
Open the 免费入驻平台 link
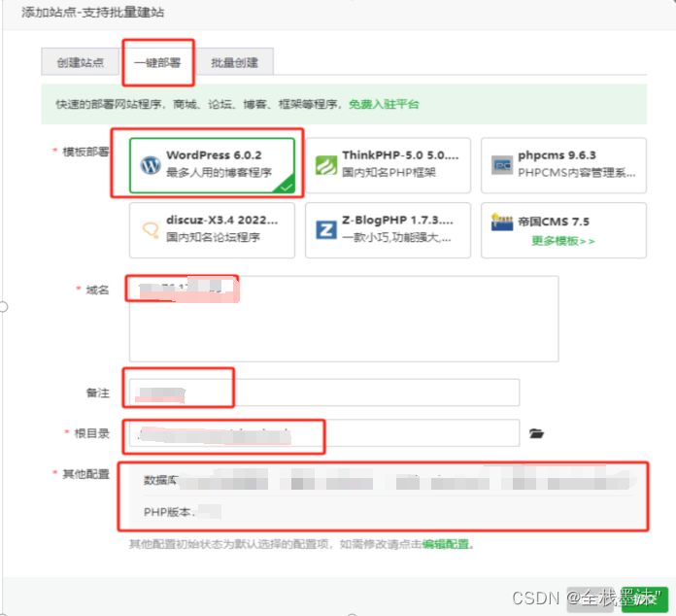point(384,104)
